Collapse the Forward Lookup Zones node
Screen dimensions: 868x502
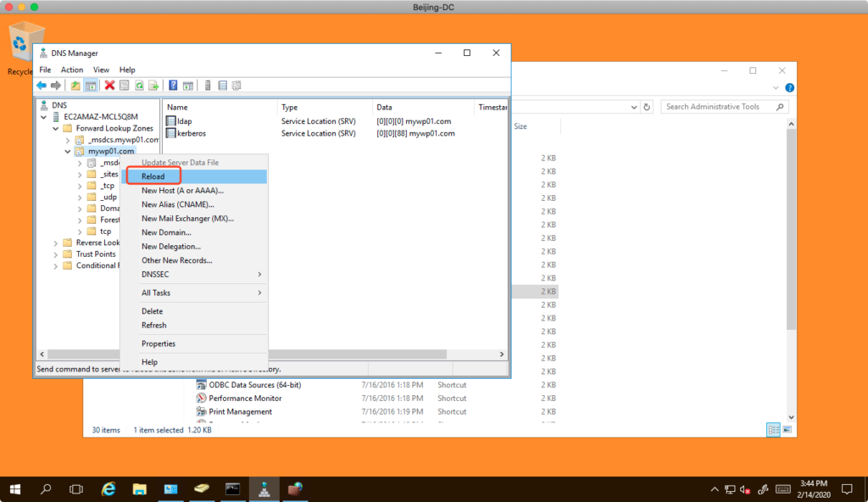(x=56, y=128)
